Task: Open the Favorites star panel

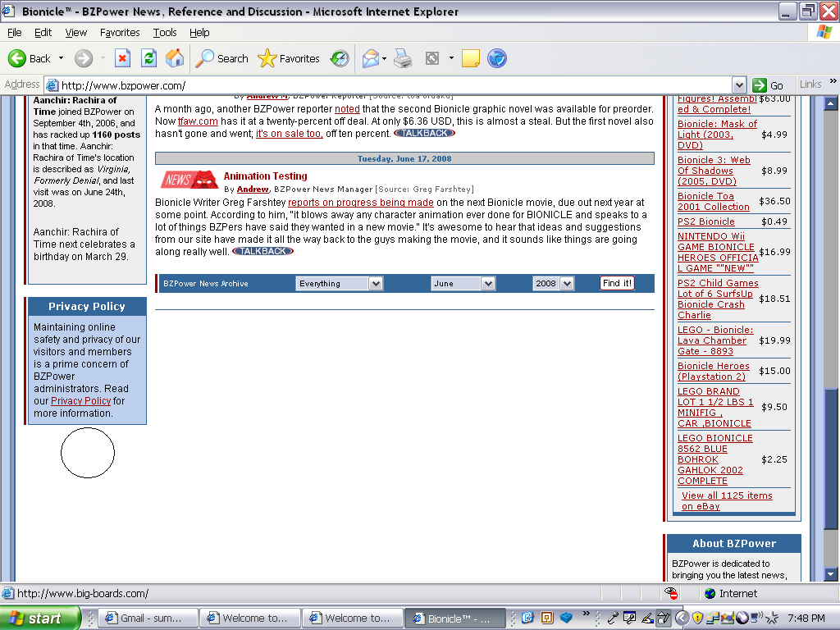Action: [x=288, y=58]
